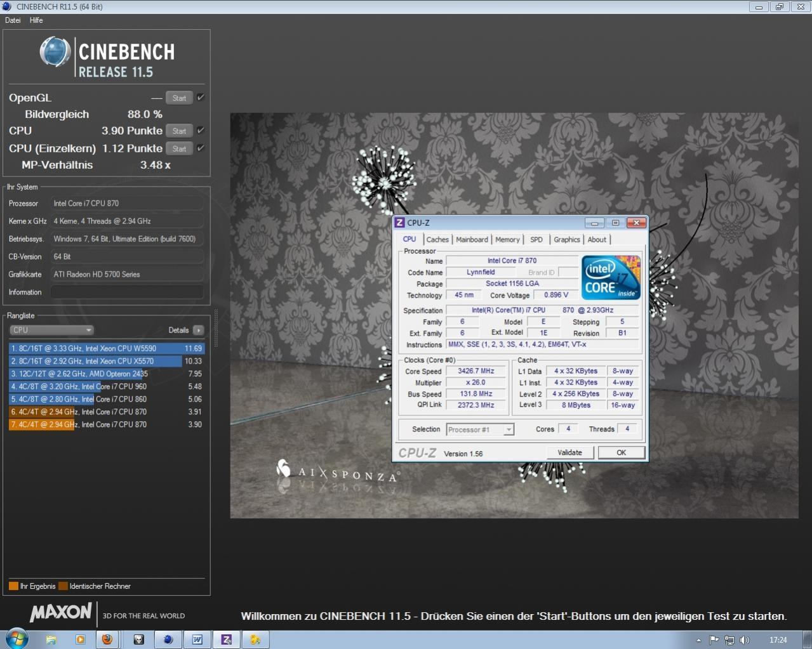This screenshot has width=812, height=649.
Task: Open Windows Explorer from the taskbar
Action: (x=51, y=639)
